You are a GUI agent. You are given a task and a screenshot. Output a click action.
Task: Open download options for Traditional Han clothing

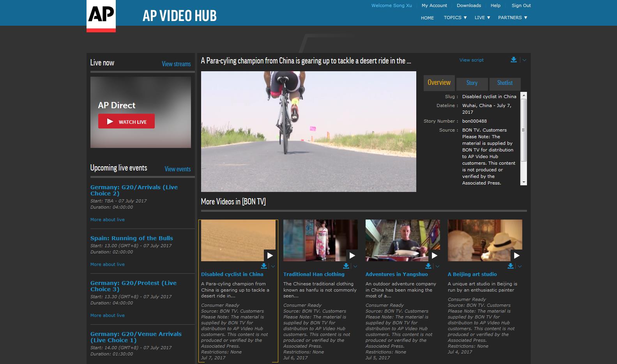pos(355,267)
